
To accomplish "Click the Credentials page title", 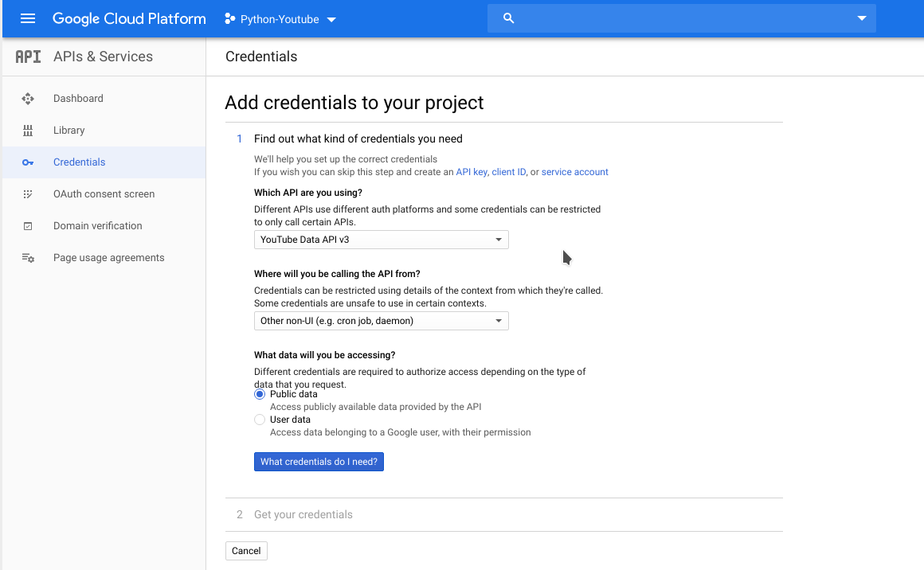I will pyautogui.click(x=261, y=57).
